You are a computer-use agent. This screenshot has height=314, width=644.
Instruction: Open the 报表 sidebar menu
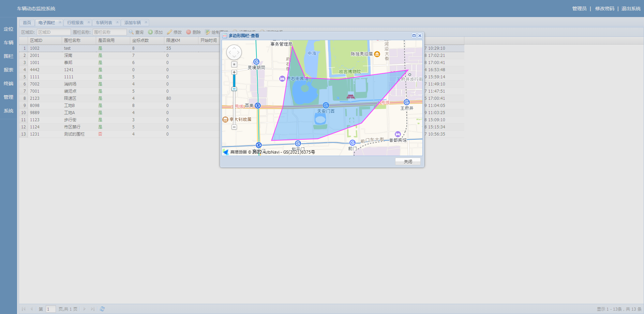tap(9, 70)
